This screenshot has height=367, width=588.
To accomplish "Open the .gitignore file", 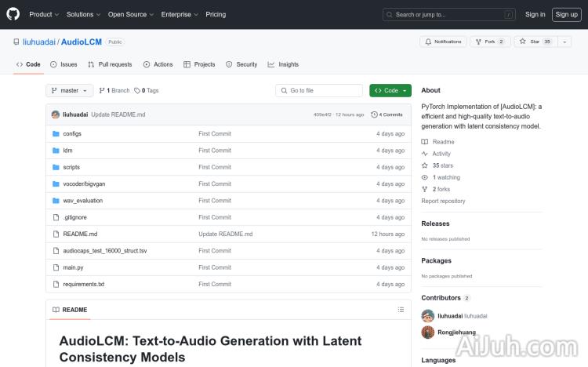I will (74, 217).
